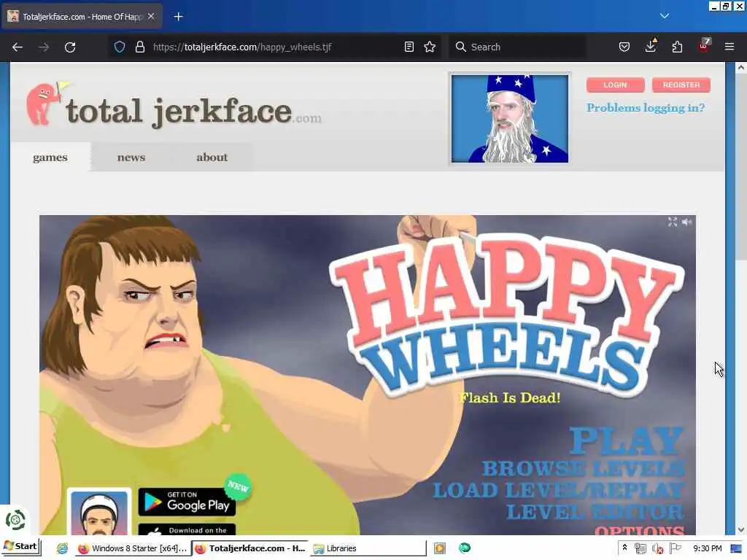The image size is (747, 560).
Task: Switch to the games tab
Action: 50,157
